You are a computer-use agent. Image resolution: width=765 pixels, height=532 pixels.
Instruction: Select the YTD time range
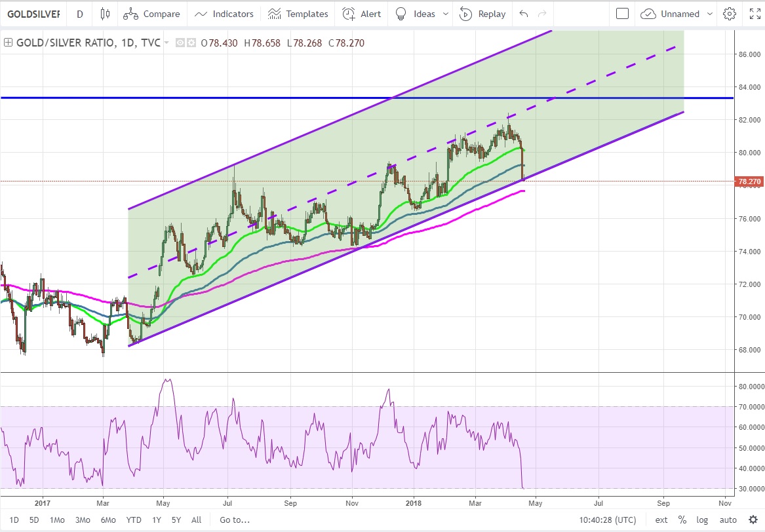[134, 520]
